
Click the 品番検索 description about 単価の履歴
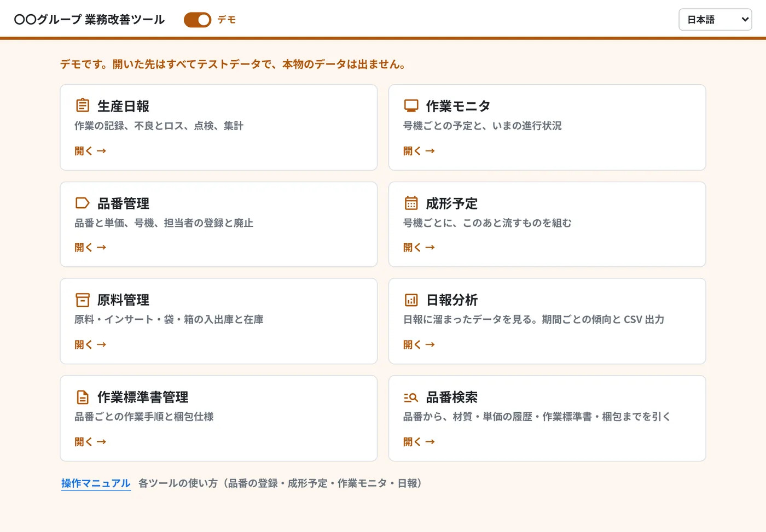coord(537,417)
